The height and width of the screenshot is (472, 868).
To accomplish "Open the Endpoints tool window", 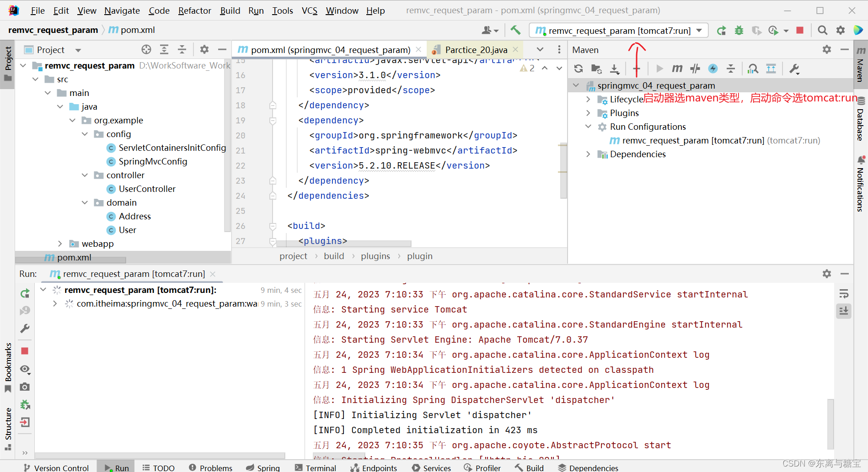I will (374, 467).
